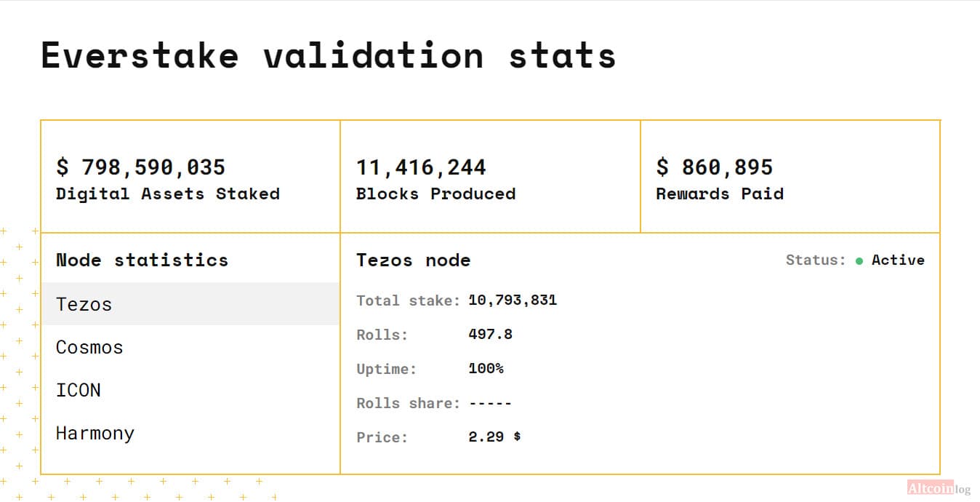This screenshot has width=980, height=502.
Task: Click the 'Everstake validation stats' title
Action: (x=329, y=55)
